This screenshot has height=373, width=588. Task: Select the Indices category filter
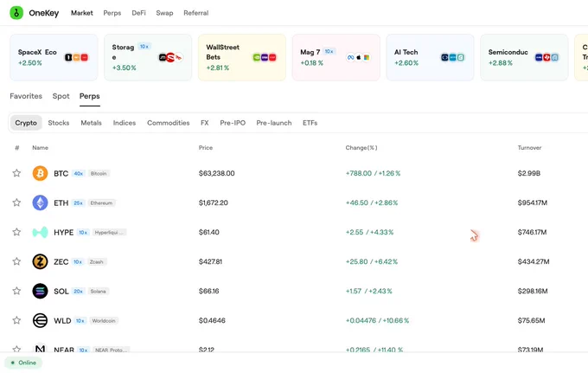125,123
